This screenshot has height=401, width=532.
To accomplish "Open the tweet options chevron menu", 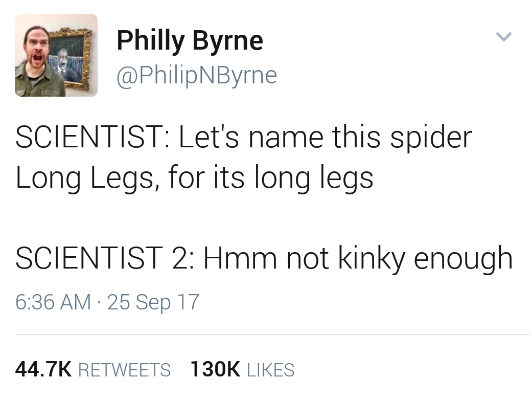I will pyautogui.click(x=504, y=36).
